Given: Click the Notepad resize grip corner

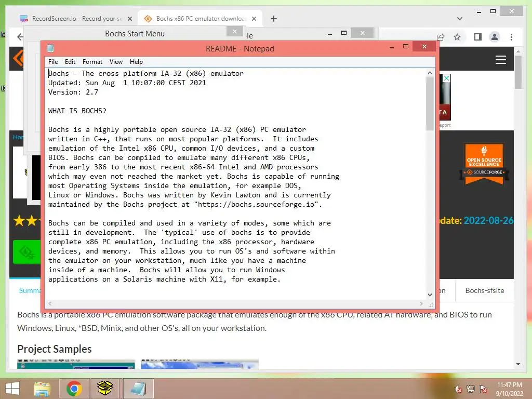Looking at the screenshot, I should coord(431,305).
